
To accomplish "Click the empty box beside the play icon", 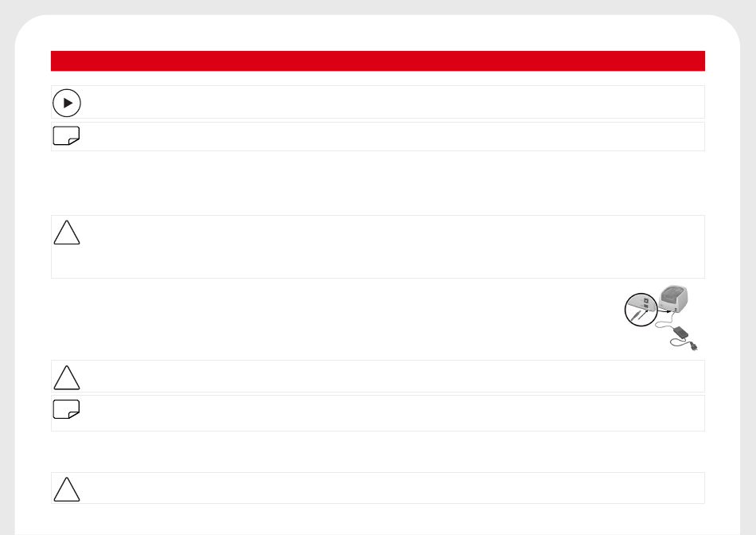I will coord(393,102).
